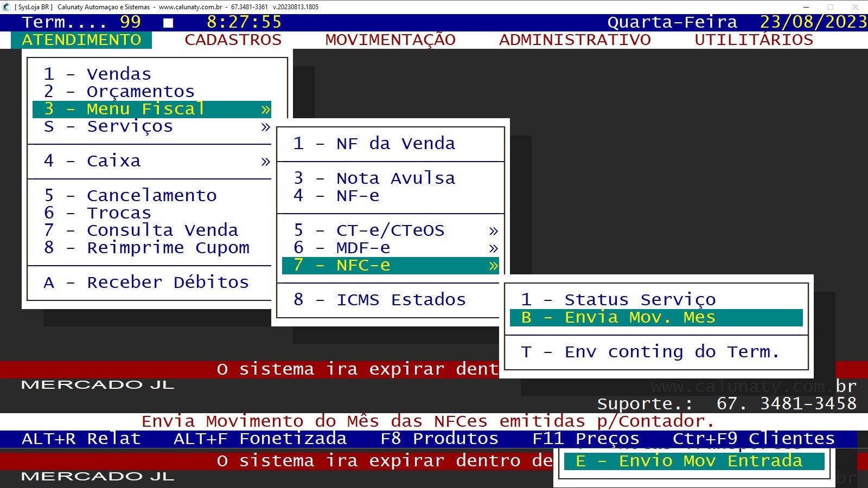Expand the CT-e/CTeOS submenu

pyautogui.click(x=380, y=230)
